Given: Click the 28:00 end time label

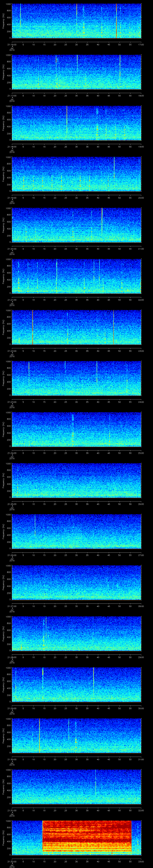Looking at the screenshot, I should (x=141, y=606).
